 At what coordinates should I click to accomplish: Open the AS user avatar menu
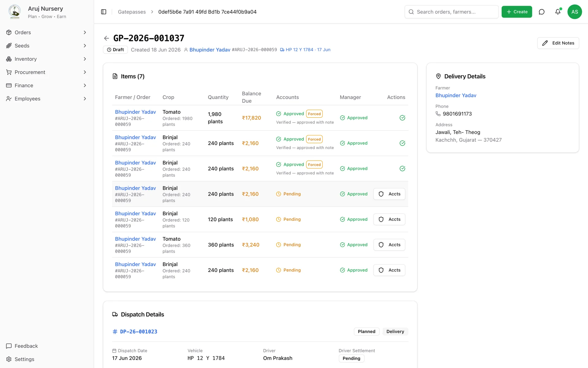[x=575, y=12]
